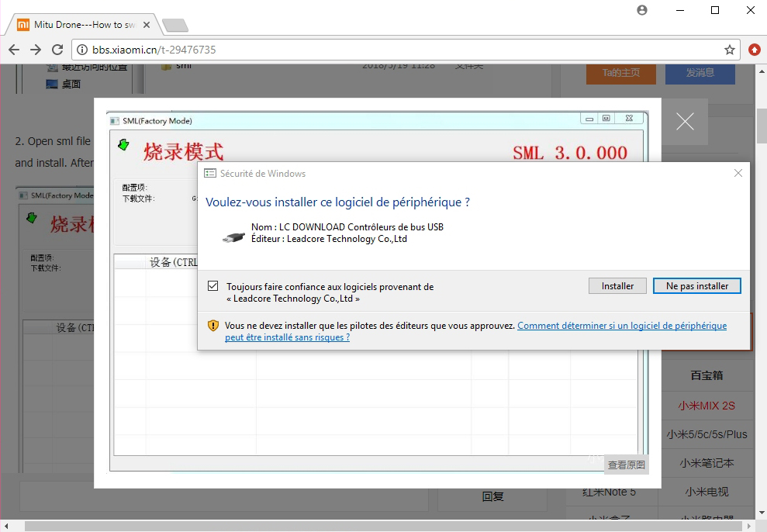This screenshot has height=532, width=767.
Task: Click the vertical scrollbar down arrow
Action: tap(762, 513)
